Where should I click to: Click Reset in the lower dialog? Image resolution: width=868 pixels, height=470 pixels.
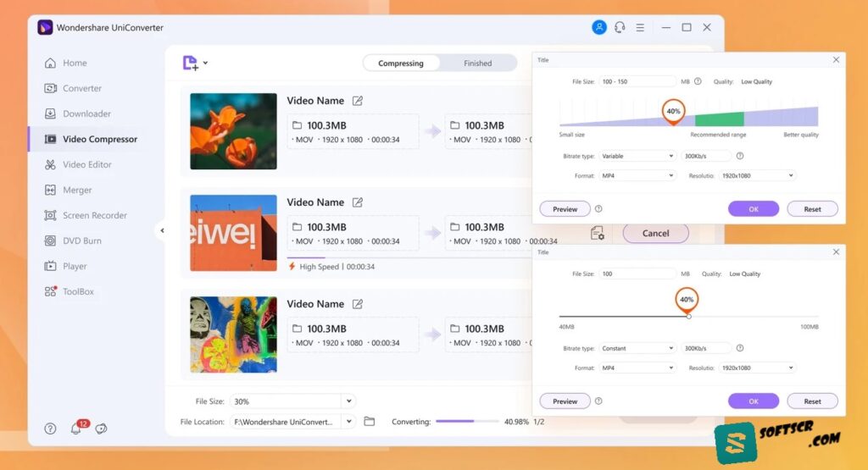pyautogui.click(x=812, y=401)
